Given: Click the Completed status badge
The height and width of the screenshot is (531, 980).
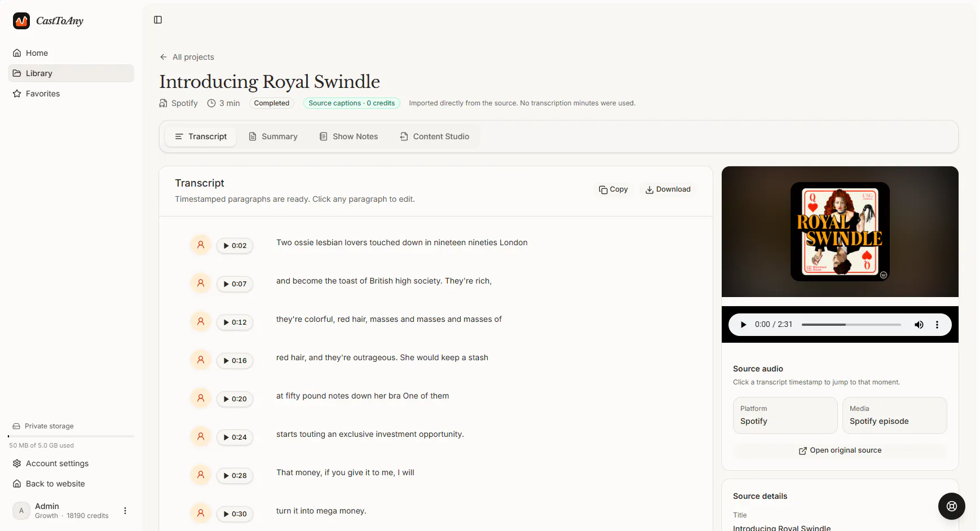Looking at the screenshot, I should [x=272, y=103].
